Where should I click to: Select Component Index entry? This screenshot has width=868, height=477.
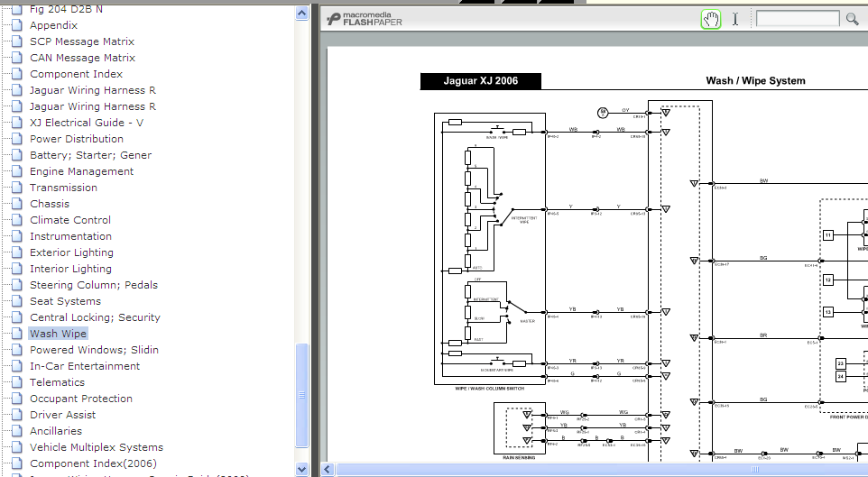click(x=77, y=74)
